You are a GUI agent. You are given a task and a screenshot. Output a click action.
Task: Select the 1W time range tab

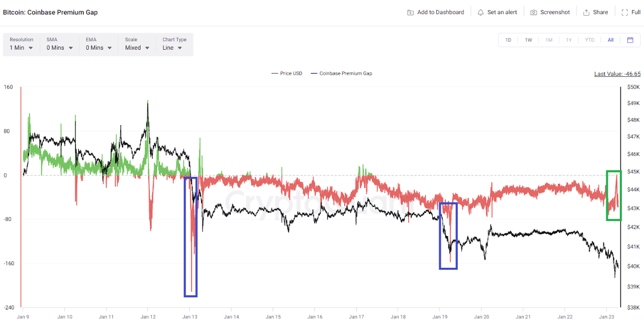[528, 40]
